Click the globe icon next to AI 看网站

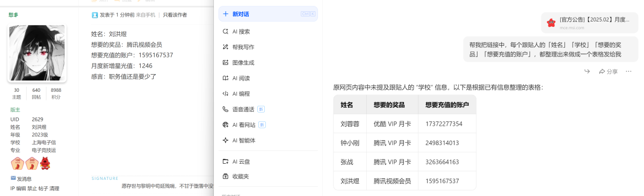point(225,125)
